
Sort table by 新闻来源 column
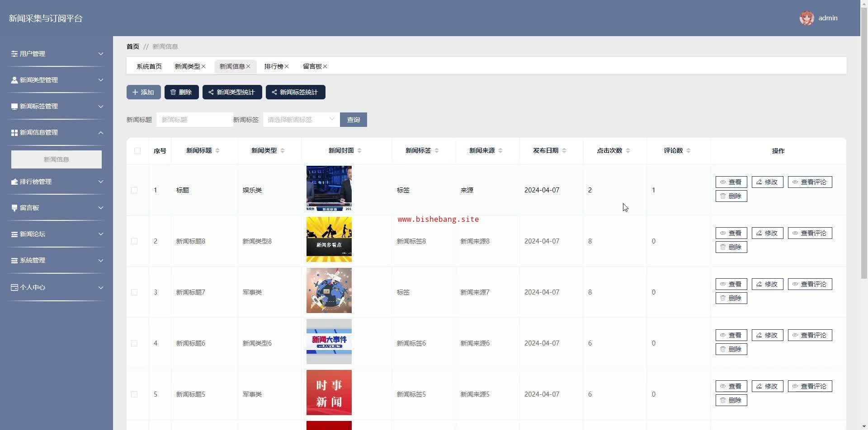500,150
